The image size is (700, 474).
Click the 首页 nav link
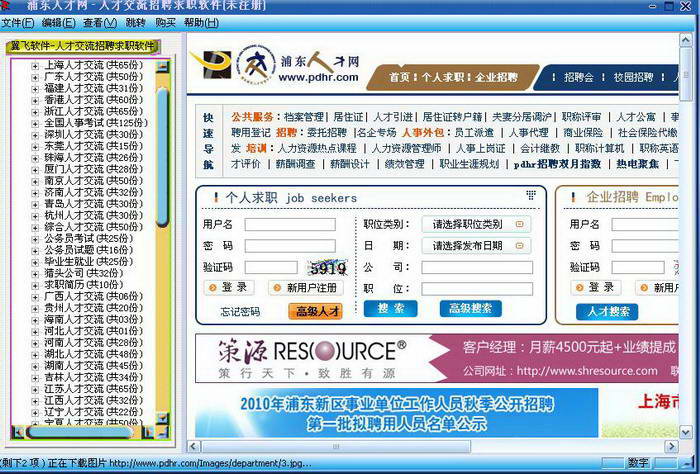click(x=399, y=77)
